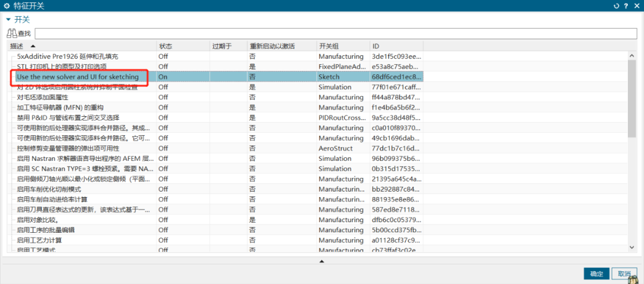Click the scrollbar down arrow
Image resolution: width=644 pixels, height=284 pixels.
click(x=633, y=246)
